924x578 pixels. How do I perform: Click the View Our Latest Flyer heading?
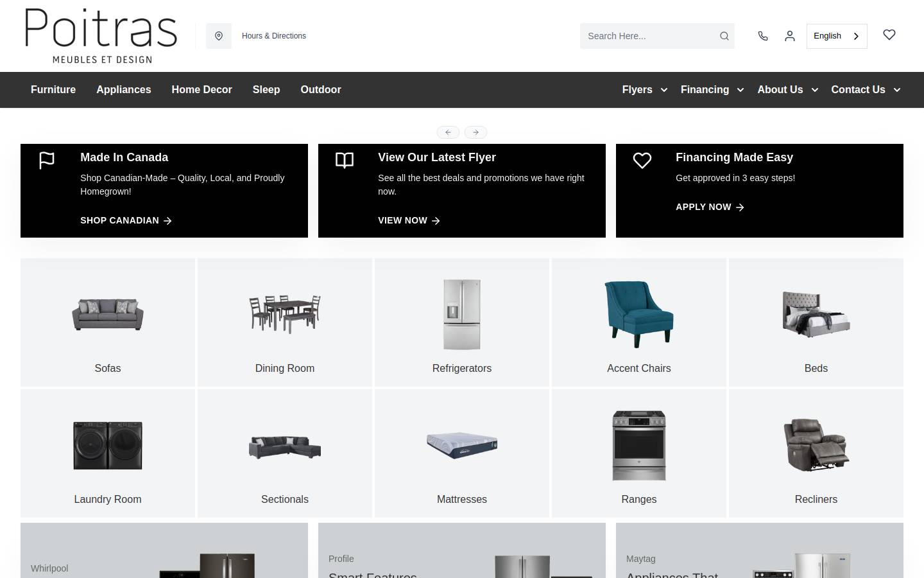pyautogui.click(x=437, y=157)
